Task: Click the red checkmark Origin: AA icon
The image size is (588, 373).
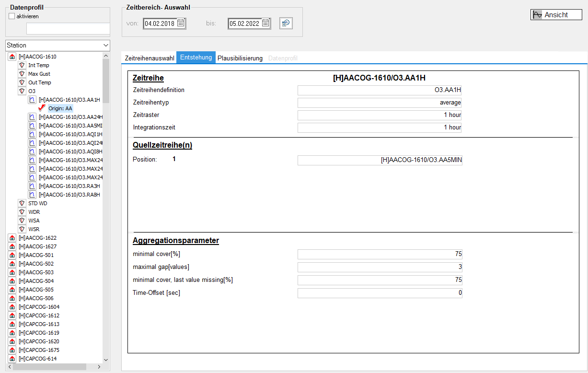Action: click(x=42, y=108)
